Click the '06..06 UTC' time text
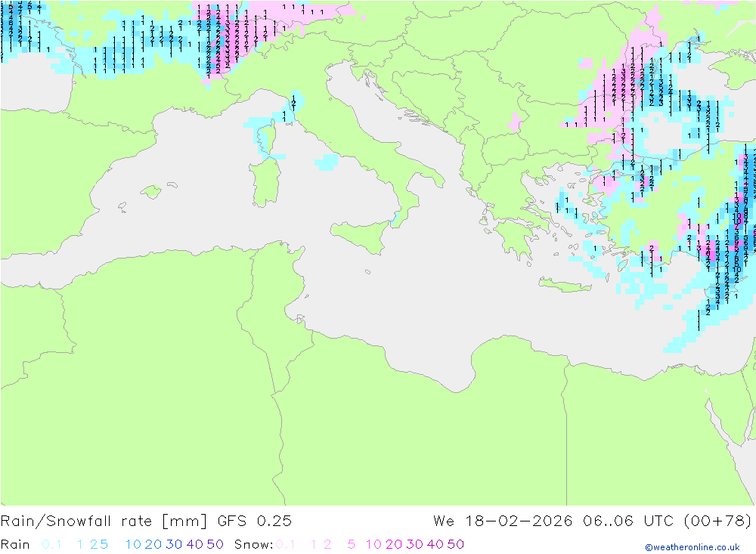This screenshot has height=554, width=756. [629, 522]
